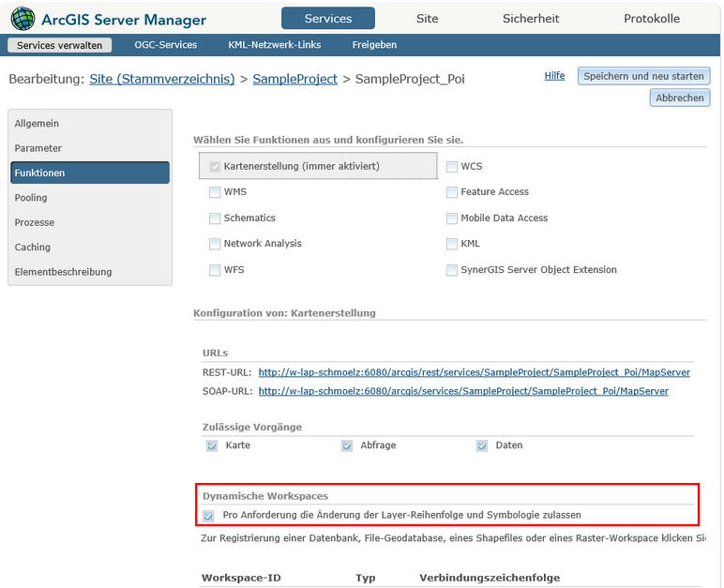724x588 pixels.
Task: Enable the Schematics checkbox
Action: (215, 218)
